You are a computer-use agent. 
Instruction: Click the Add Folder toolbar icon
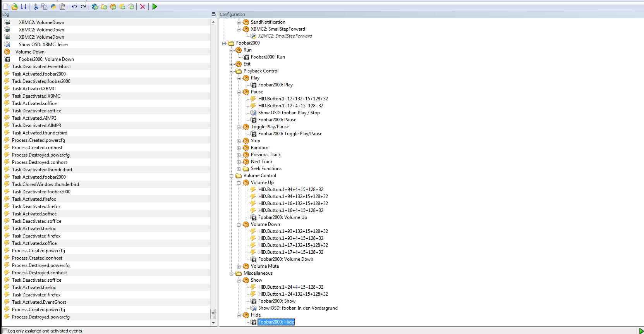104,7
